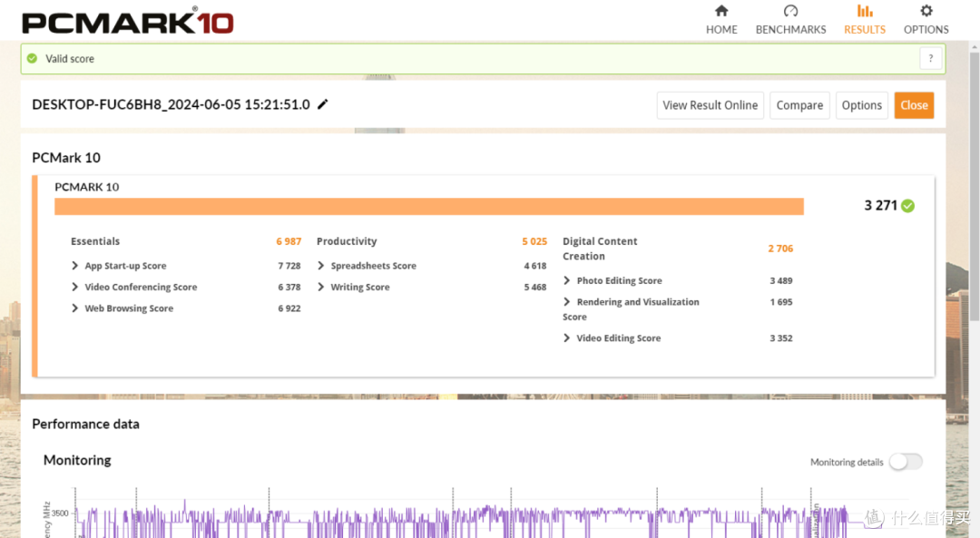The width and height of the screenshot is (980, 538).
Task: Switch to the BENCHMARKS tab
Action: coord(790,29)
